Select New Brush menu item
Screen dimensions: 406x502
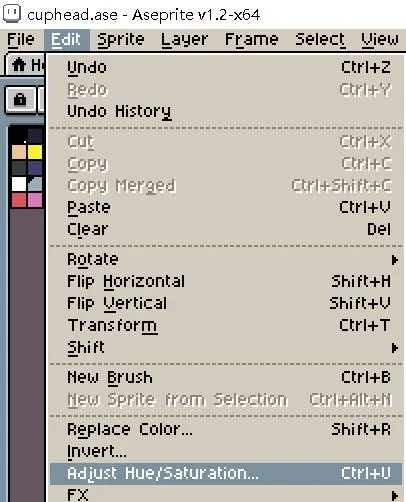coord(226,377)
